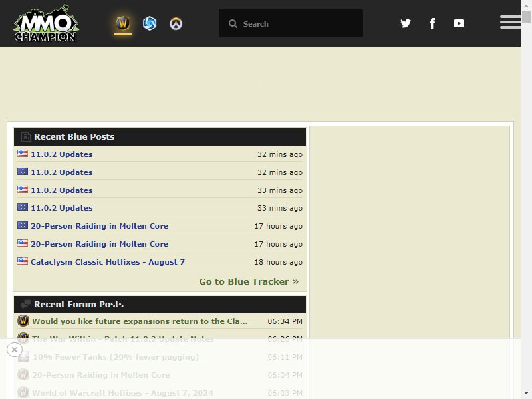Viewport: 532px width, 399px height.
Task: Click the Recent Forum Posts heading text
Action: pyautogui.click(x=78, y=304)
